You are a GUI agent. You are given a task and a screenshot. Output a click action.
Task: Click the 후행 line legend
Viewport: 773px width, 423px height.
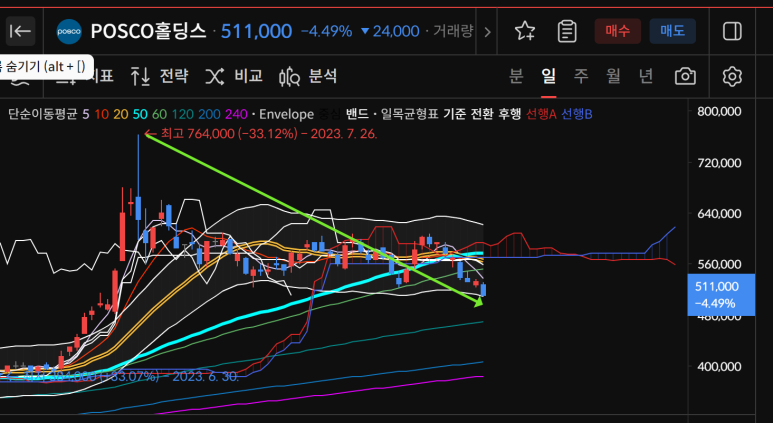click(x=509, y=114)
